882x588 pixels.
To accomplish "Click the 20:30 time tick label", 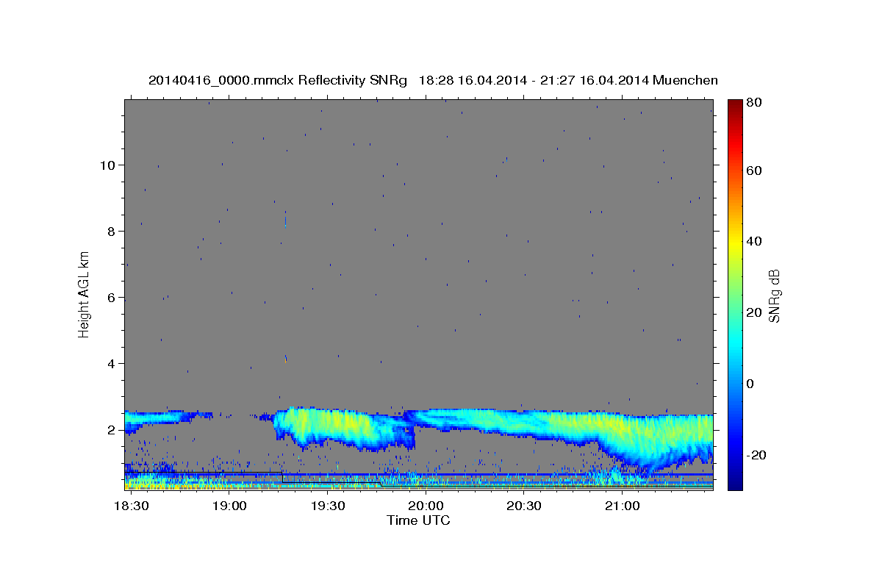I will [524, 506].
